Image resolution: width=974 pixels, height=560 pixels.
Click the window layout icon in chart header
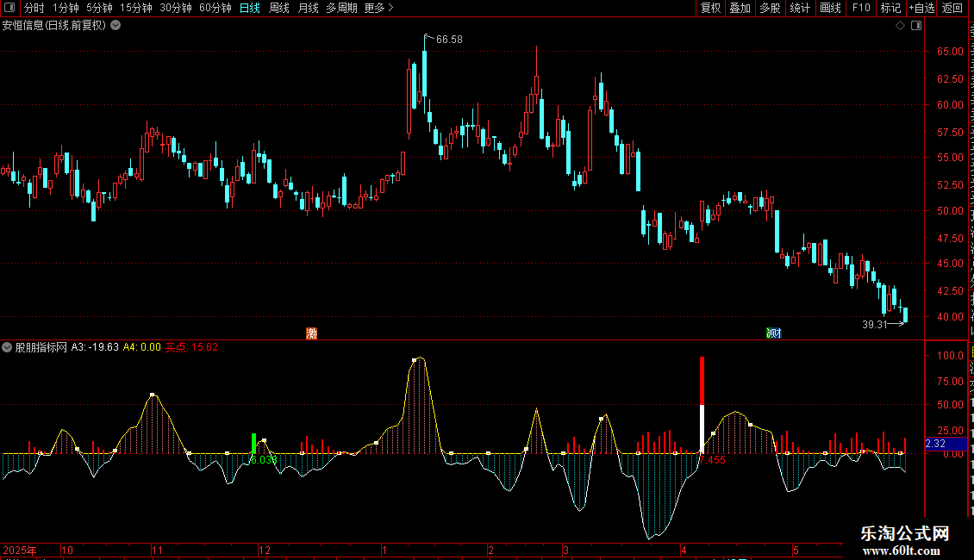click(x=916, y=26)
